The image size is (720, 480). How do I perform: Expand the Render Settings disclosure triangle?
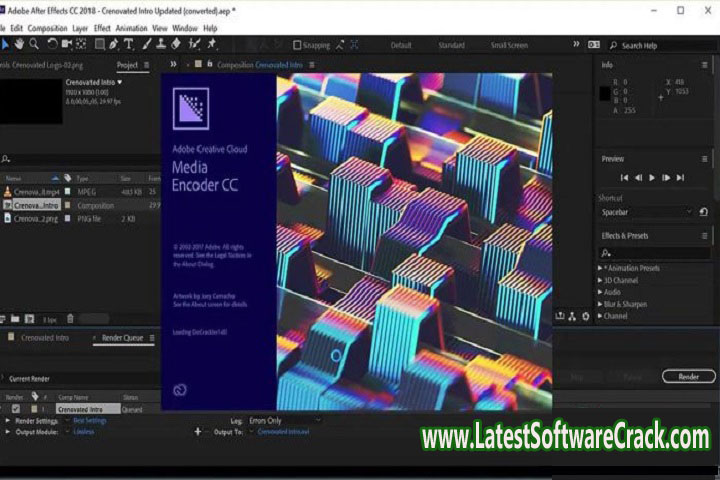pyautogui.click(x=8, y=420)
